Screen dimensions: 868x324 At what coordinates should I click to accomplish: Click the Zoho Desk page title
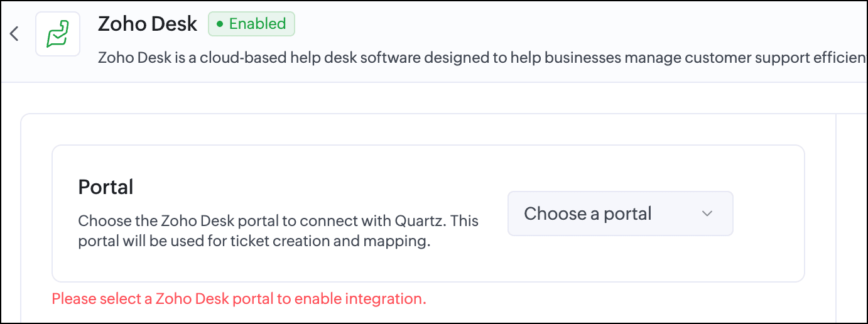coord(148,24)
